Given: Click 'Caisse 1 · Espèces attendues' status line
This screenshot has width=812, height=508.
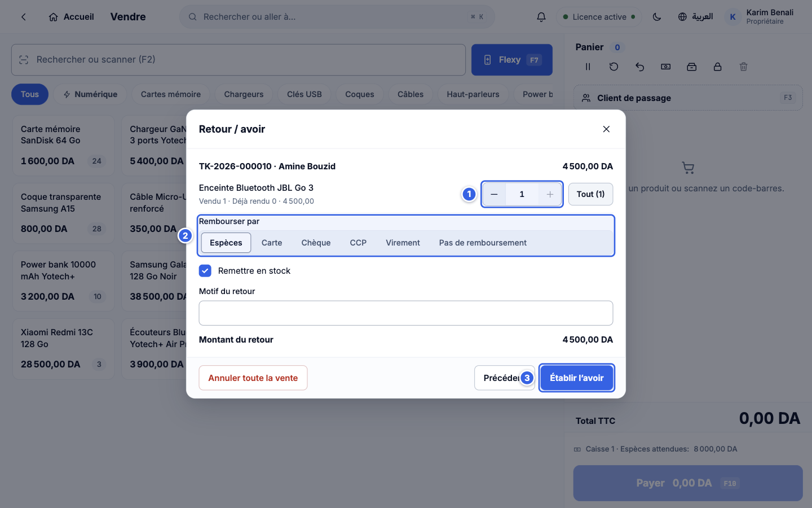Looking at the screenshot, I should 656,449.
